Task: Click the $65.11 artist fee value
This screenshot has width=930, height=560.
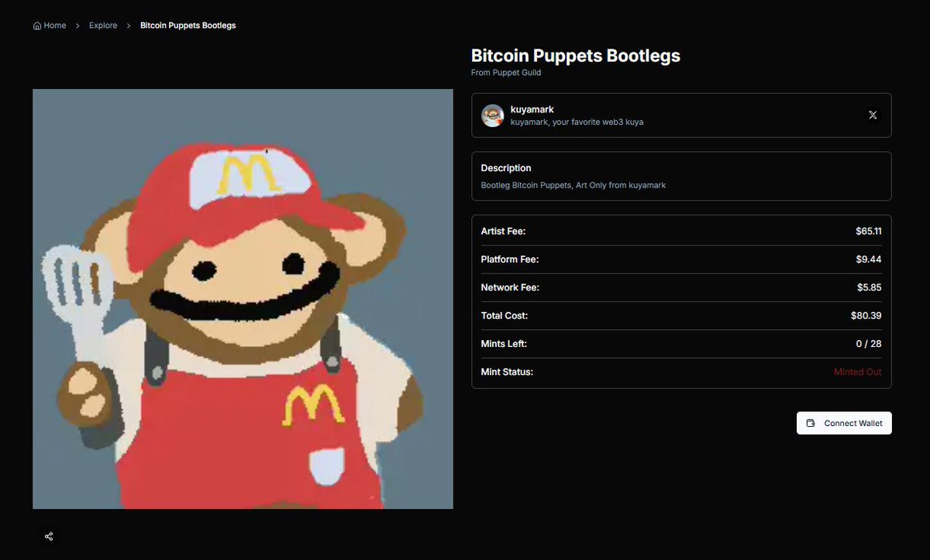Action: click(x=868, y=232)
